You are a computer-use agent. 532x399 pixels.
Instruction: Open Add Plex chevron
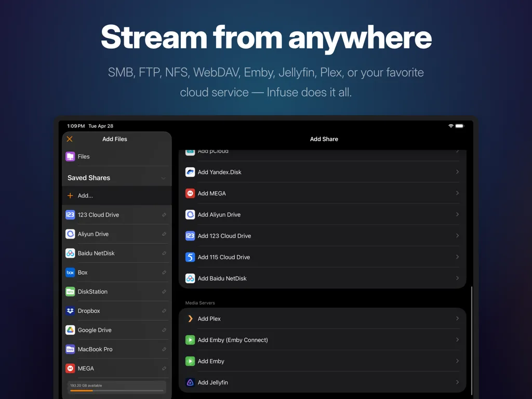pyautogui.click(x=457, y=318)
